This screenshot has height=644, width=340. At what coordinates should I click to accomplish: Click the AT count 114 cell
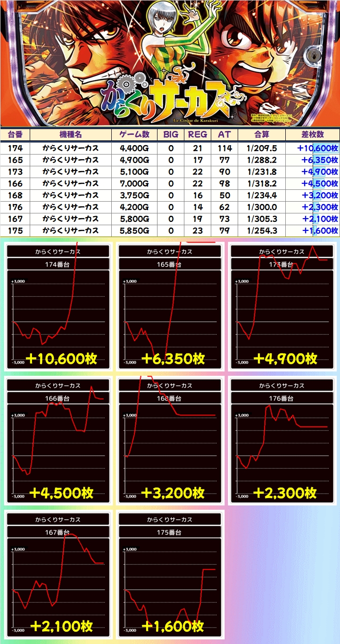click(224, 148)
